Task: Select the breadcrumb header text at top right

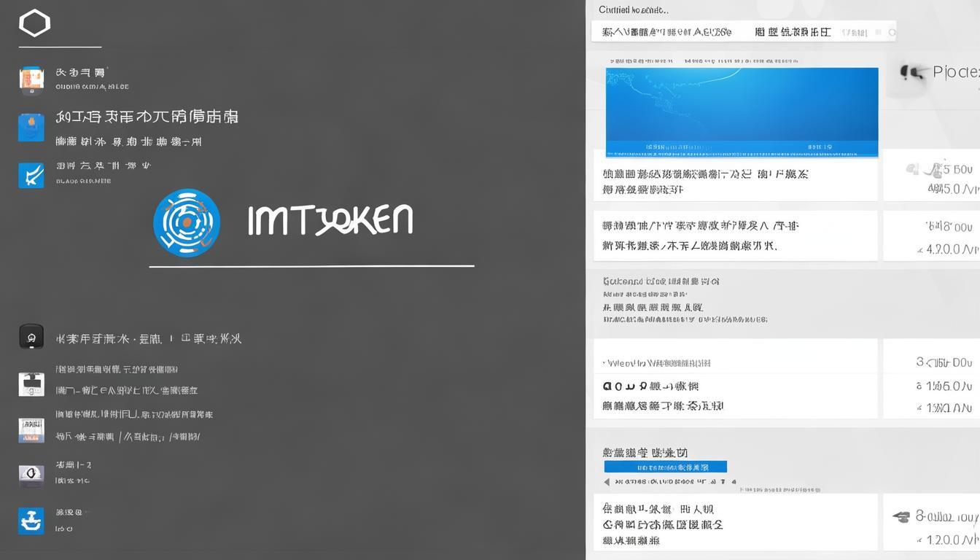Action: (x=634, y=9)
